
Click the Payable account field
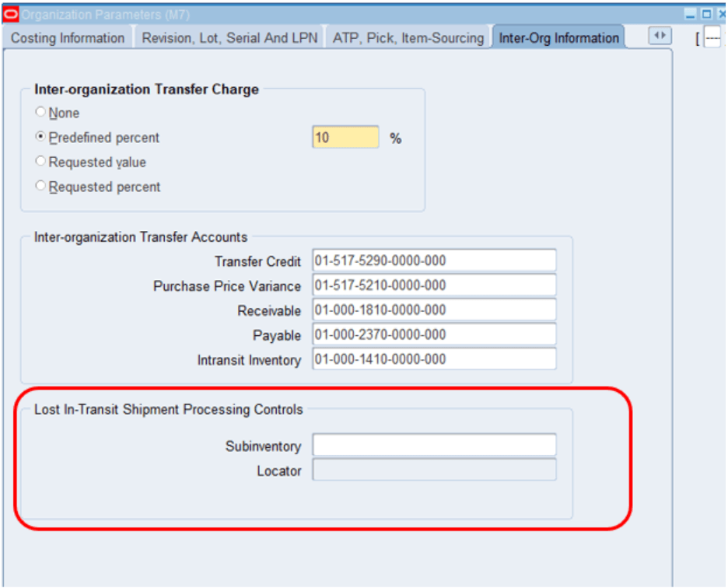pos(433,334)
